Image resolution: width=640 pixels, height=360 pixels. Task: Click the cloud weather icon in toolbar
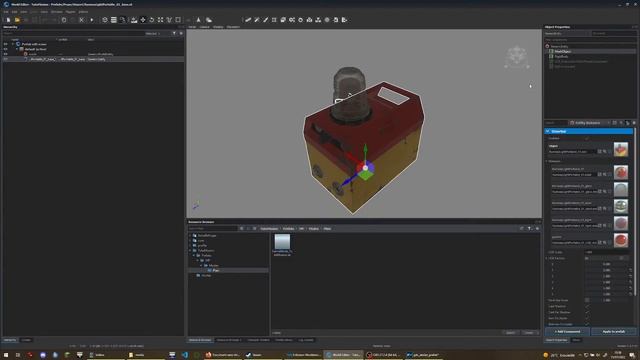209,20
